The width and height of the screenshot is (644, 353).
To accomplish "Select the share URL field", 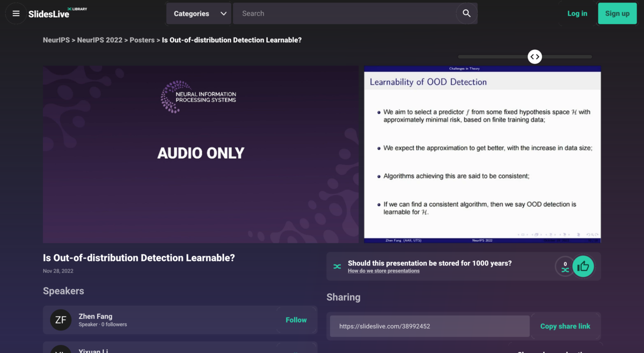I will click(x=430, y=326).
